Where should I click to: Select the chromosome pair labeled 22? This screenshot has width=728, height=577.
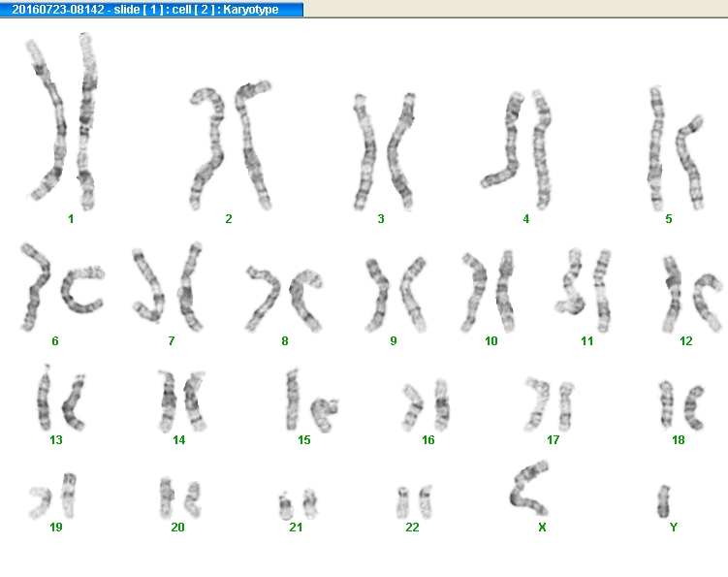coord(415,501)
